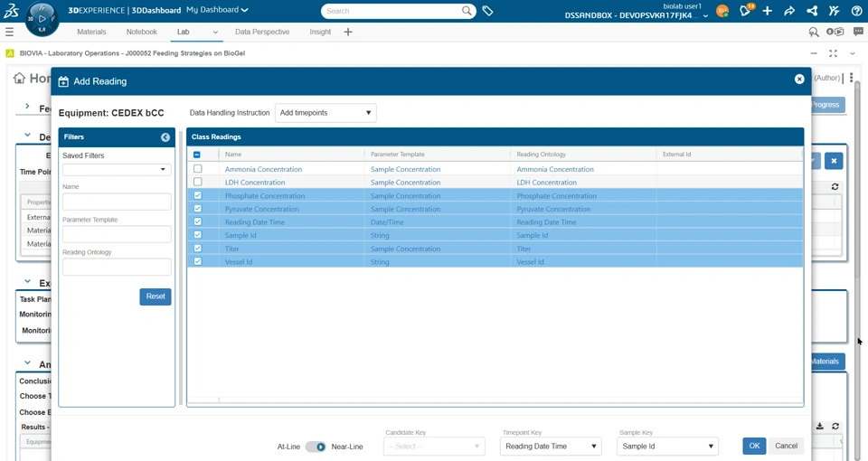Switch to the Notebook tab
Screen dimensions: 868x461
coord(142,33)
